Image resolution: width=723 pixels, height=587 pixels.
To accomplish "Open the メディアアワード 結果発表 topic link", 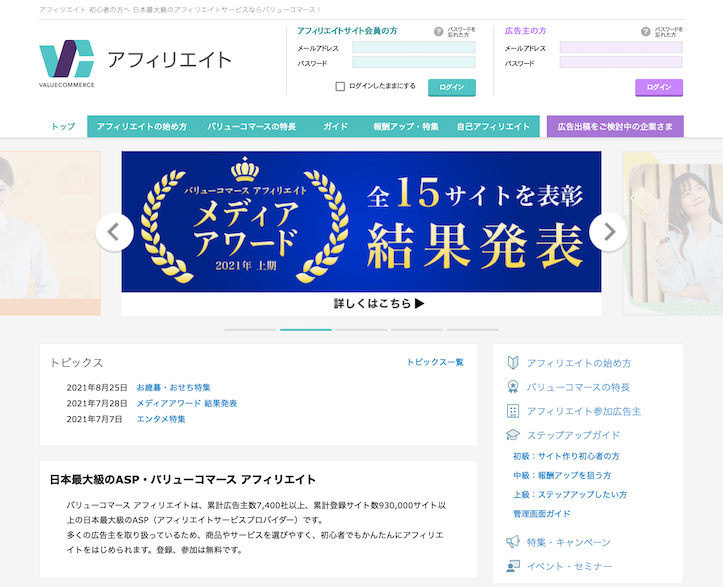I will click(x=187, y=403).
